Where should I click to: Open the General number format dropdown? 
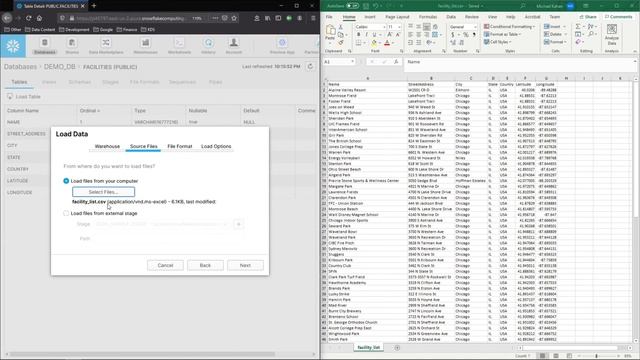coord(475,27)
